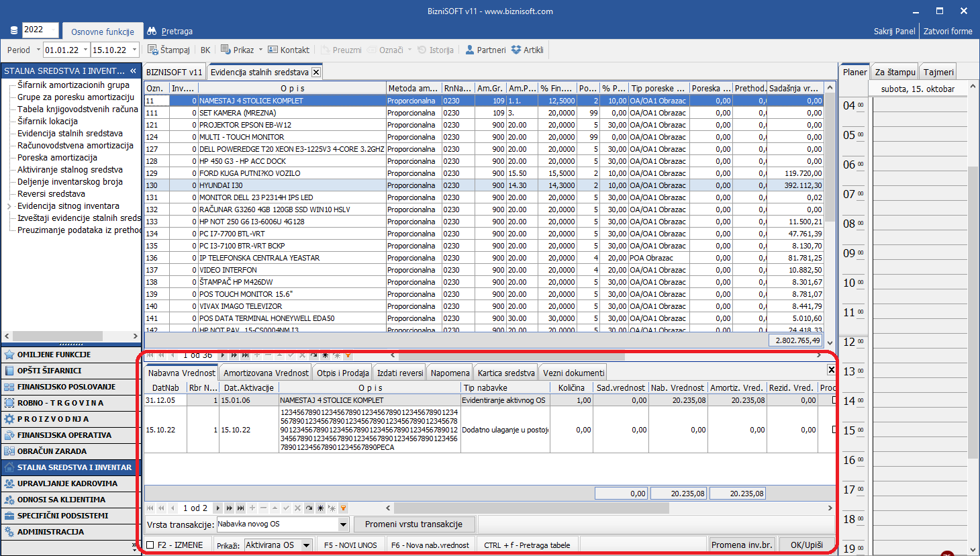Go to last record in bottom navigator
This screenshot has width=980, height=556.
240,508
